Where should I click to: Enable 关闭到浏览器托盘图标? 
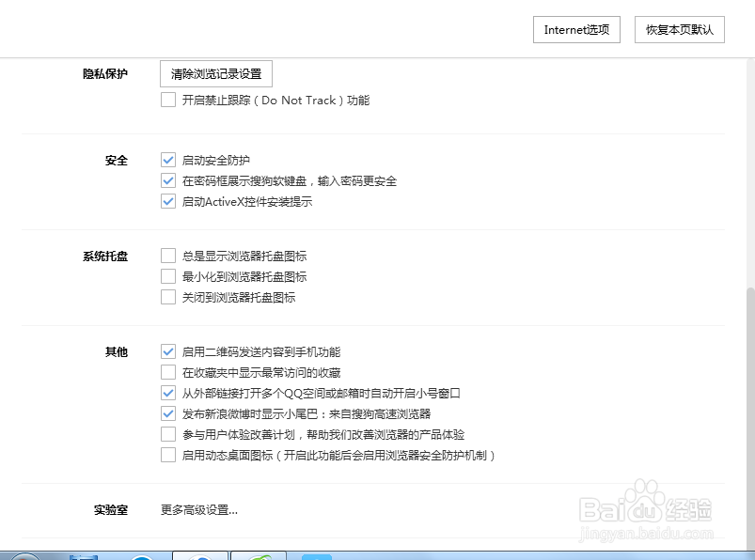pos(168,297)
